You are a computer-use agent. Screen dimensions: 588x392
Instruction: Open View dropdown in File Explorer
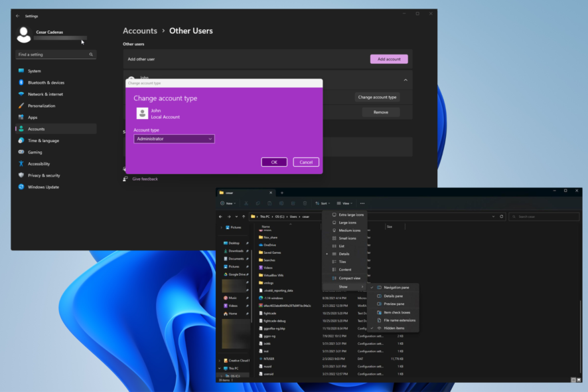click(x=344, y=203)
